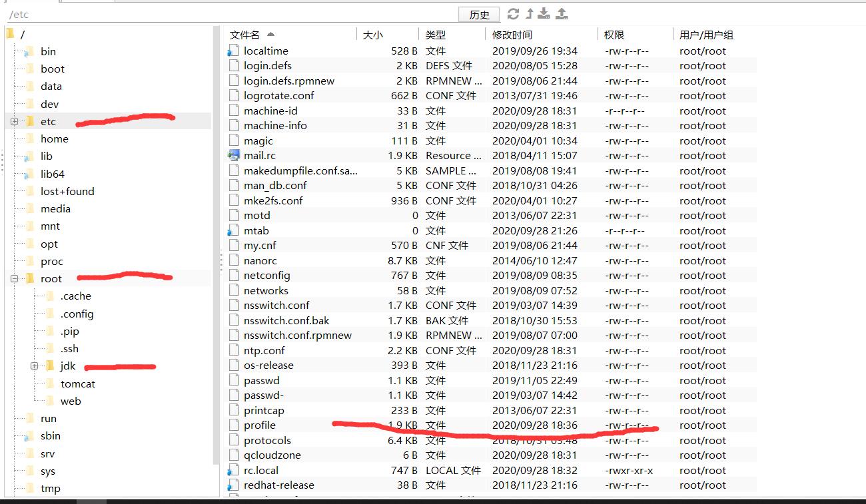
Task: Select the data folder in tree
Action: click(51, 86)
